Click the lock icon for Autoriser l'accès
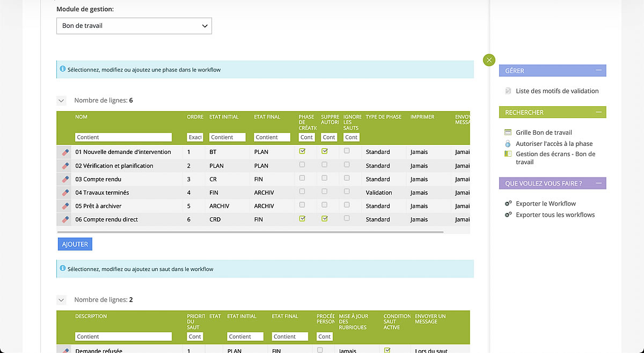 [x=508, y=144]
